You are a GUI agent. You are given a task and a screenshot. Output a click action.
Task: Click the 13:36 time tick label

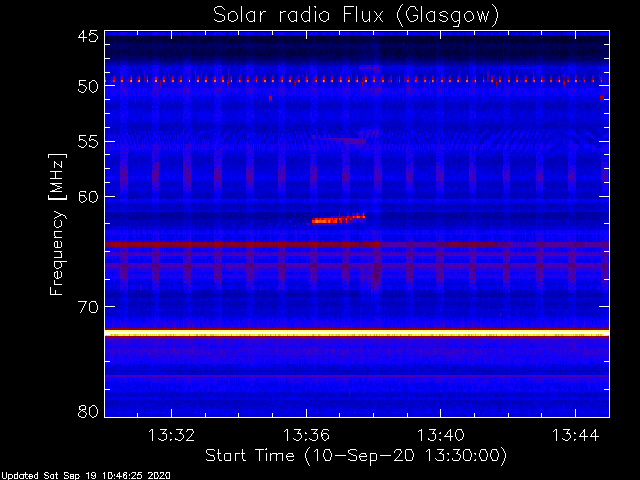306,435
